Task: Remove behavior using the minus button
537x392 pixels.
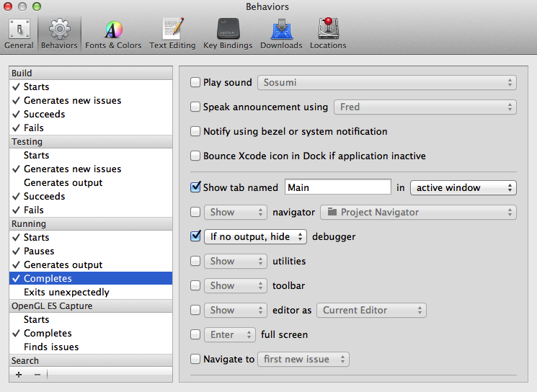Action: pyautogui.click(x=37, y=375)
